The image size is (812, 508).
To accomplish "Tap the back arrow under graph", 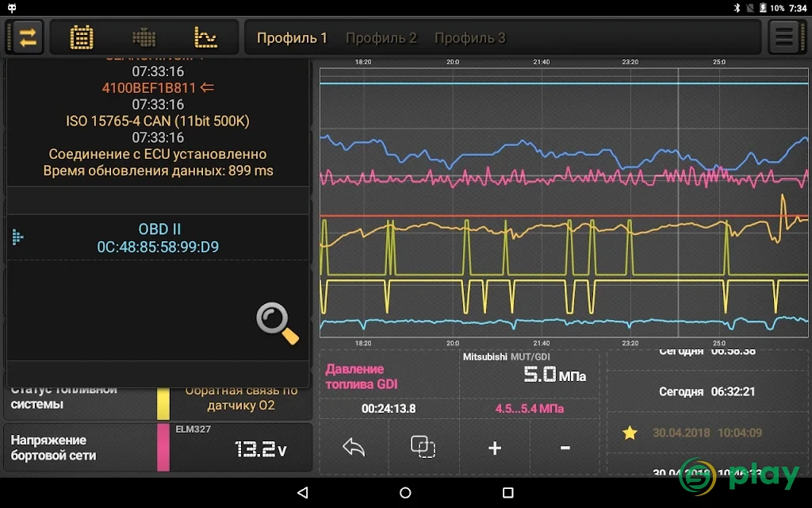I will pos(354,447).
